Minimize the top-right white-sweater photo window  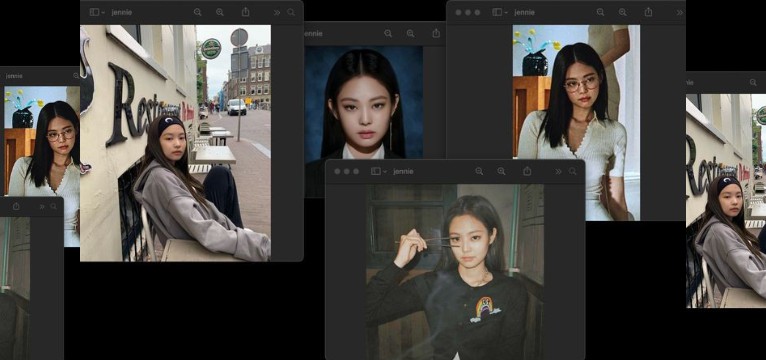tap(468, 12)
